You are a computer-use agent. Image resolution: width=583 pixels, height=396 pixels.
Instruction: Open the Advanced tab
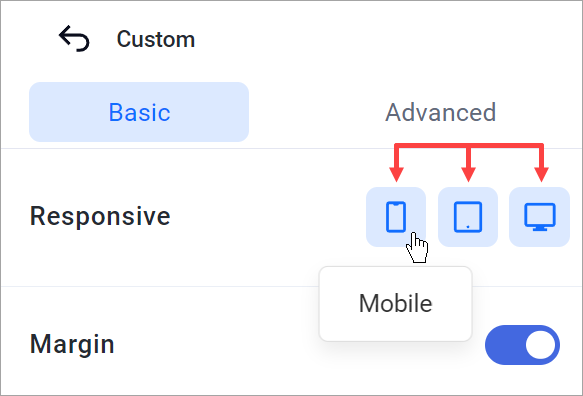(x=440, y=112)
